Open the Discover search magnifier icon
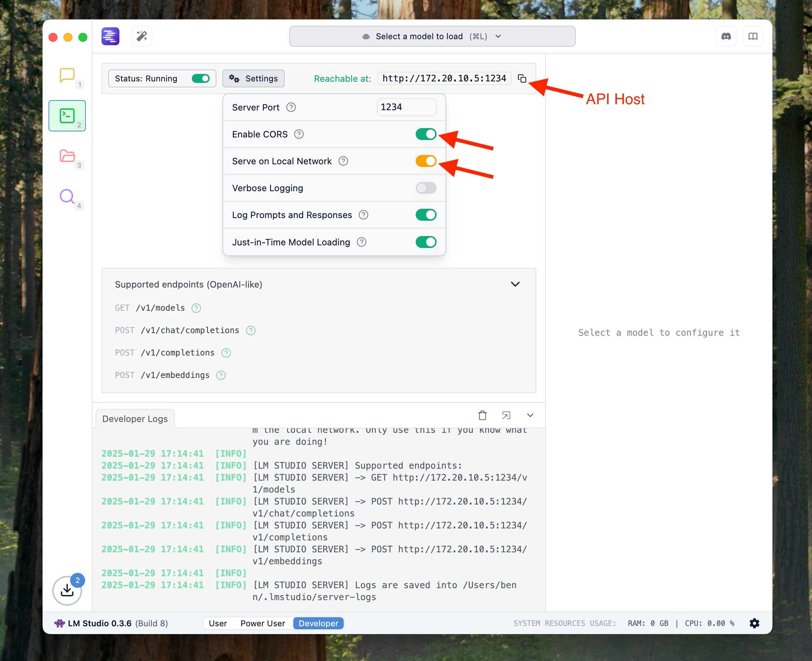Image resolution: width=812 pixels, height=661 pixels. 67,196
